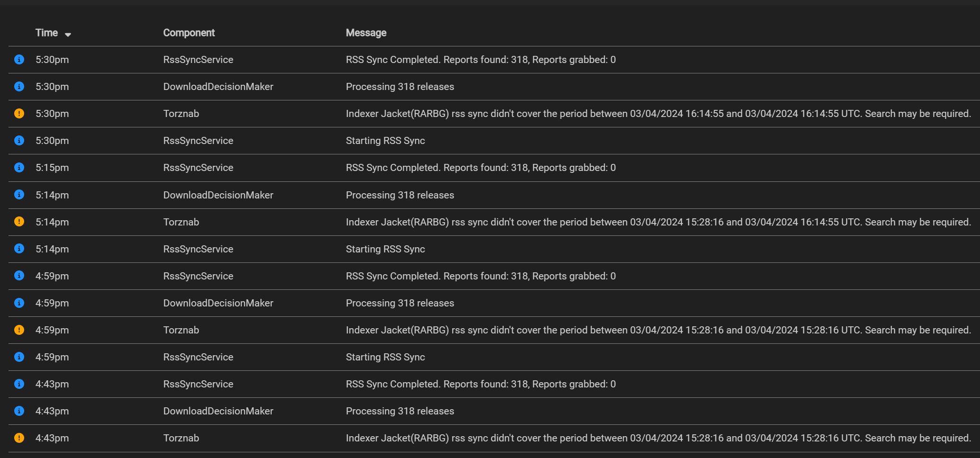Click the Component column header
This screenshot has width=980, height=458.
(x=189, y=33)
